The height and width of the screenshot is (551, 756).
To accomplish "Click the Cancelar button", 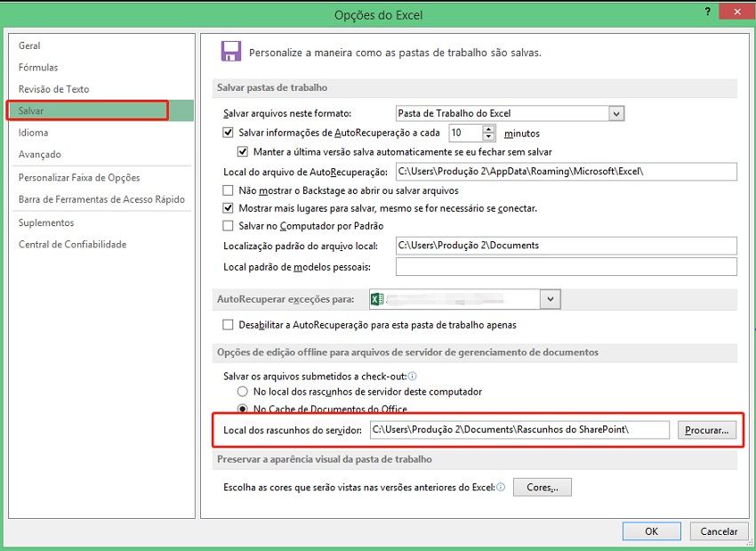I will click(x=719, y=531).
